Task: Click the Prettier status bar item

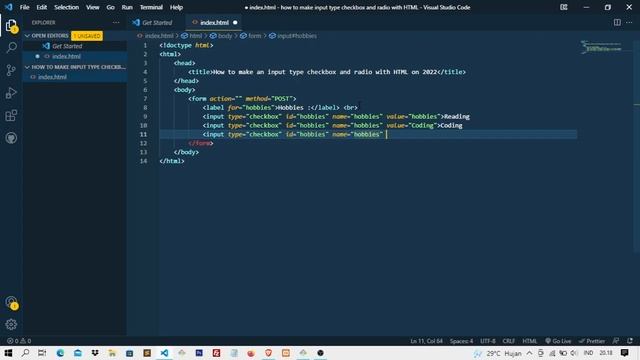Action: click(592, 341)
